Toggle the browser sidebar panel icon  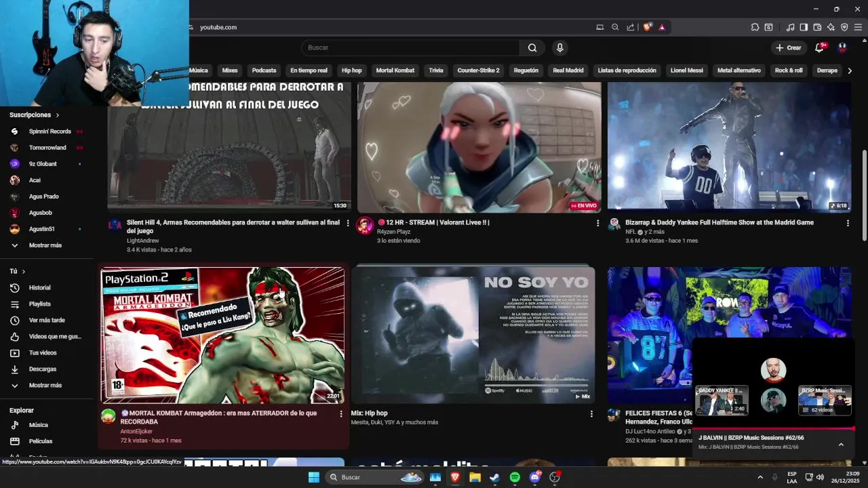804,27
